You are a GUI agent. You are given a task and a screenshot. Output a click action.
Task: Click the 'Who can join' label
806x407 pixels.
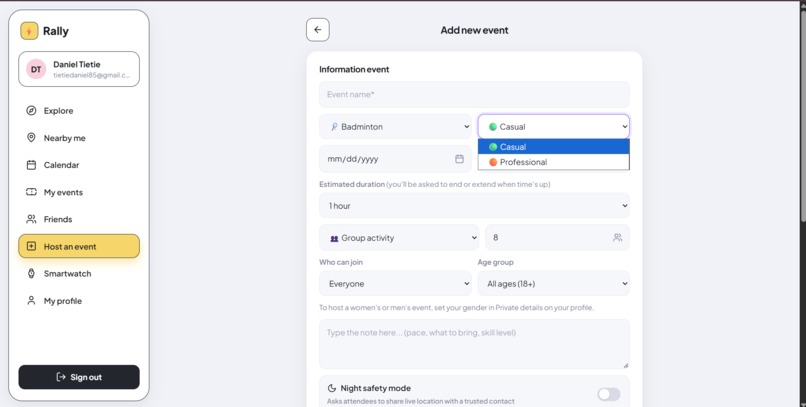[x=341, y=262]
